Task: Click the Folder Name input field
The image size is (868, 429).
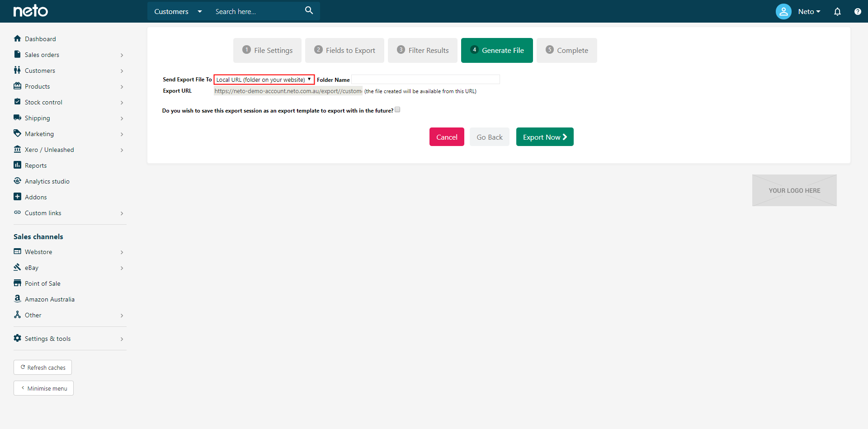Action: 425,80
